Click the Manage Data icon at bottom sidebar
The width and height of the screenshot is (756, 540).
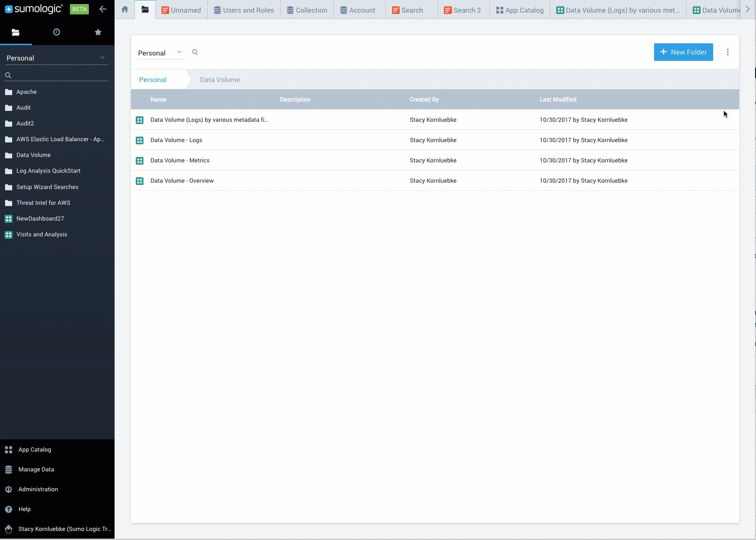coord(9,470)
